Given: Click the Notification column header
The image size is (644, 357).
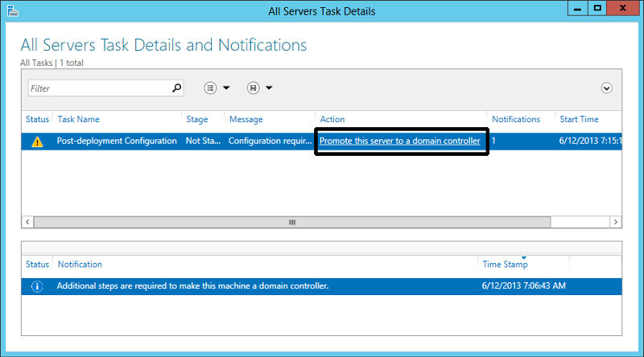Looking at the screenshot, I should tap(80, 265).
